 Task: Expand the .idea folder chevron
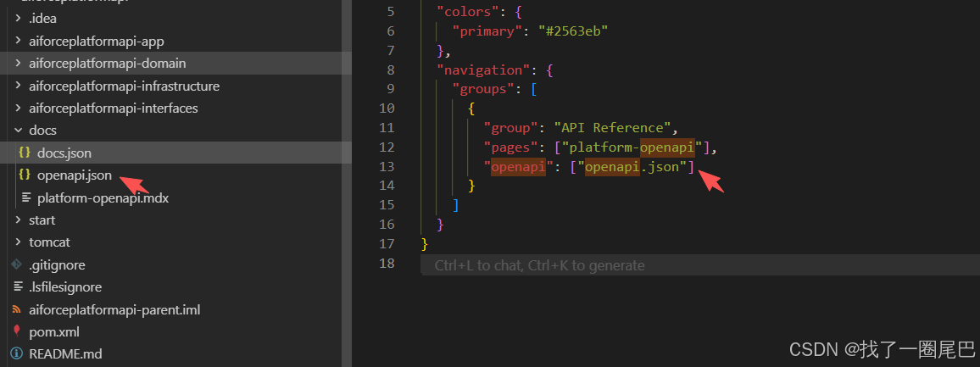[x=19, y=19]
